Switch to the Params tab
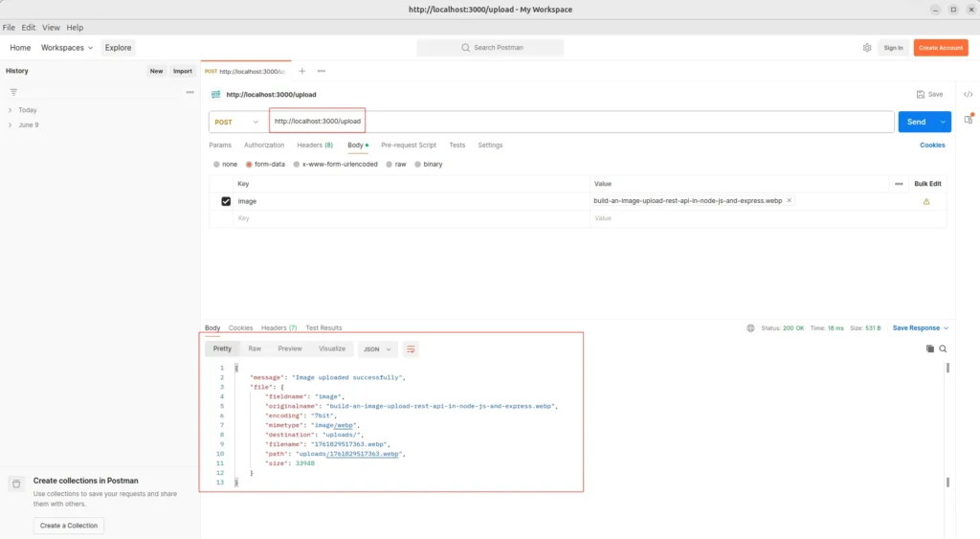Viewport: 980px width, 539px height. coord(220,146)
